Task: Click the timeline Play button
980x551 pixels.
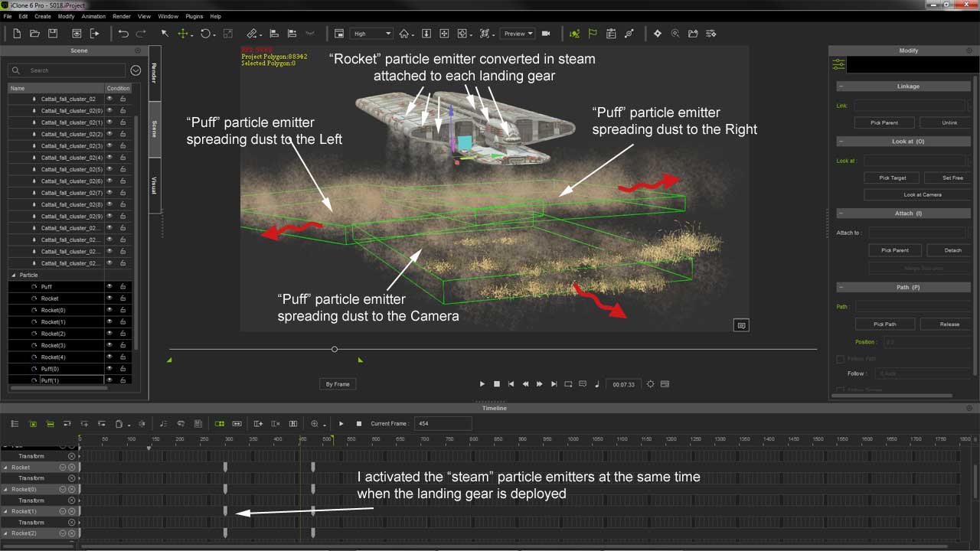Action: pos(341,423)
